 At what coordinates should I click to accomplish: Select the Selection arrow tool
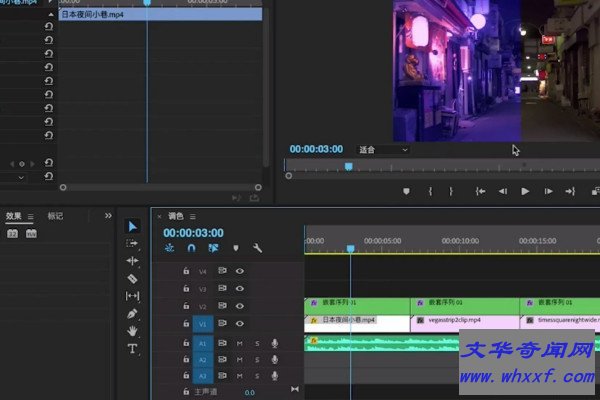click(x=132, y=225)
